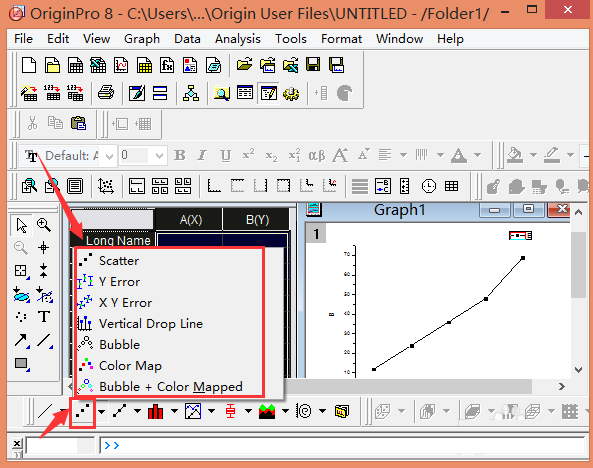Toggle Superscript formatting
The width and height of the screenshot is (593, 468).
pos(248,155)
